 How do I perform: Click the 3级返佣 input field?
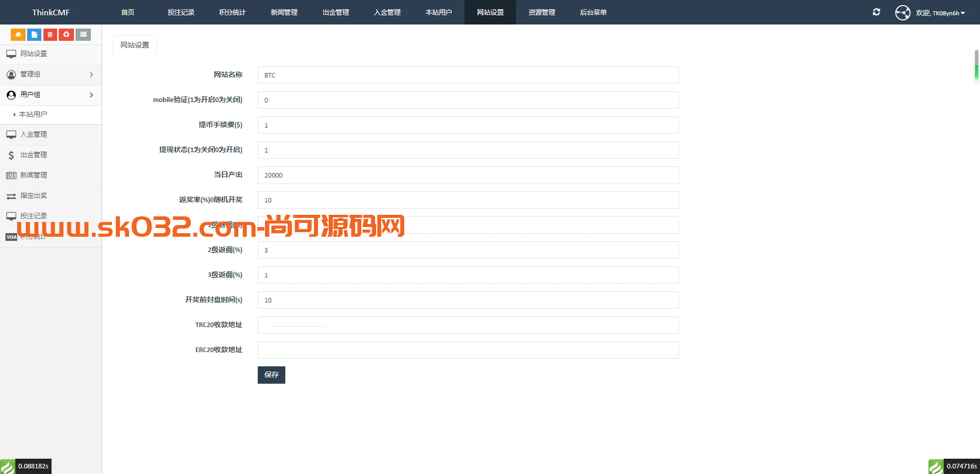coord(468,275)
